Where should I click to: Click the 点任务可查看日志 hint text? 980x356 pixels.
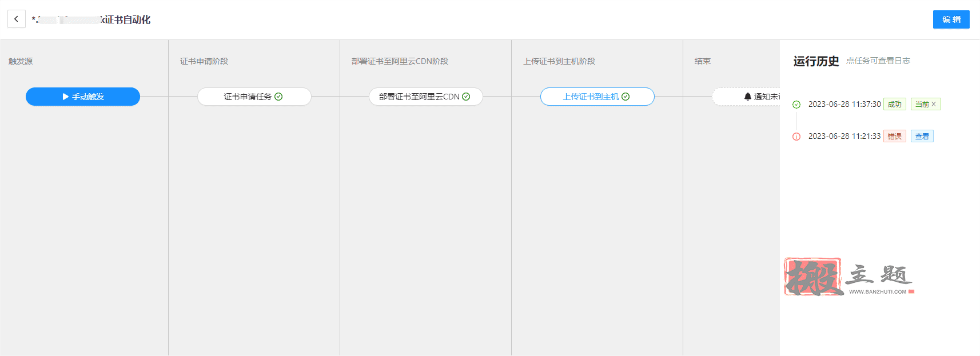878,61
